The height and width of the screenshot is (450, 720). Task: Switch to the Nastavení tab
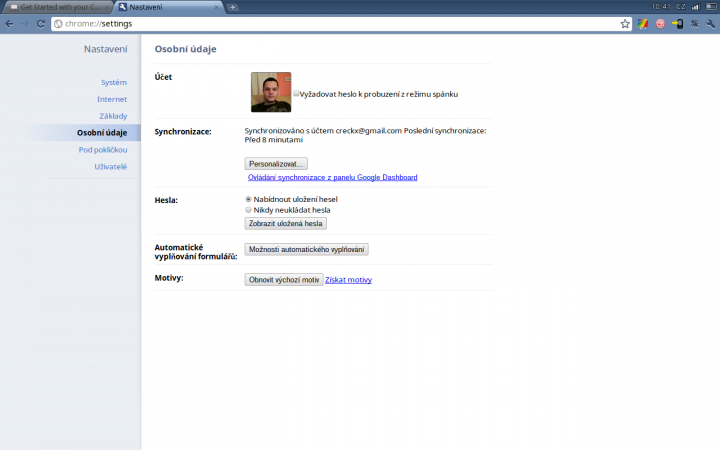point(169,7)
